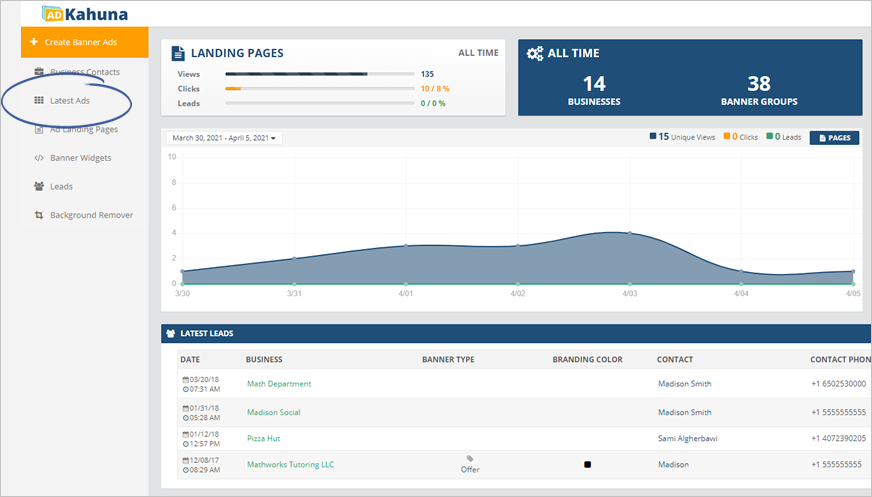Click the crop icon beside Background Remover
The image size is (872, 497).
pyautogui.click(x=39, y=215)
